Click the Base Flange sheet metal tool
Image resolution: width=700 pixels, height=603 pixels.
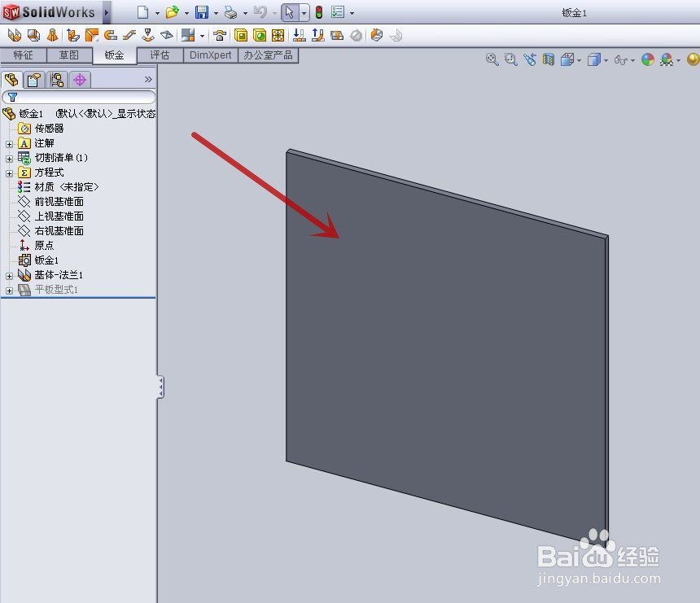coord(15,35)
